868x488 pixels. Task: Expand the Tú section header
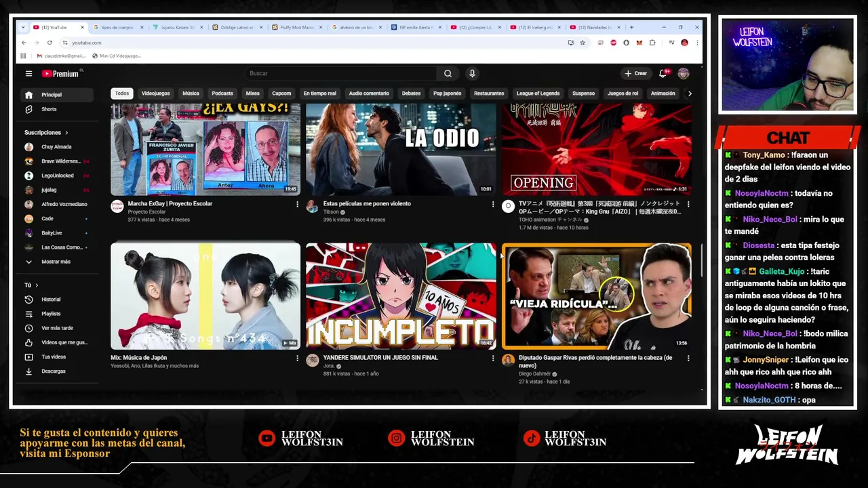(31, 285)
